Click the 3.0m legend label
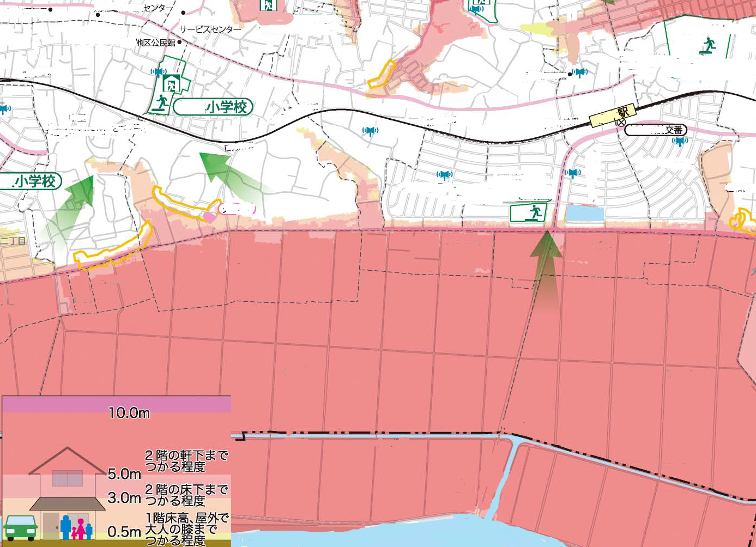 tap(124, 497)
